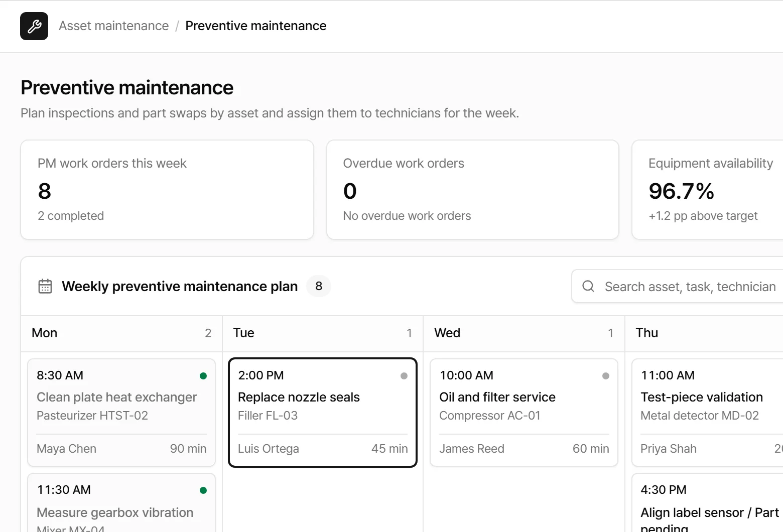Select the Mon column header
The width and height of the screenshot is (783, 532).
click(121, 333)
